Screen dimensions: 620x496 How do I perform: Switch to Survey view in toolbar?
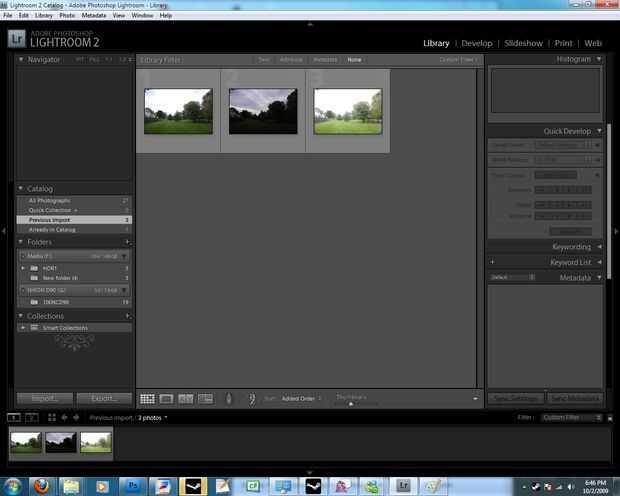[x=205, y=399]
